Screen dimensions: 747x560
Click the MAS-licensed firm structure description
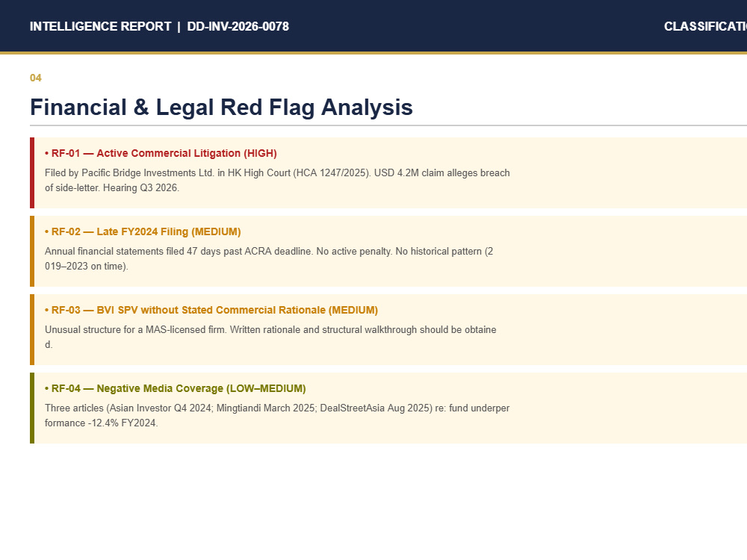tap(270, 337)
